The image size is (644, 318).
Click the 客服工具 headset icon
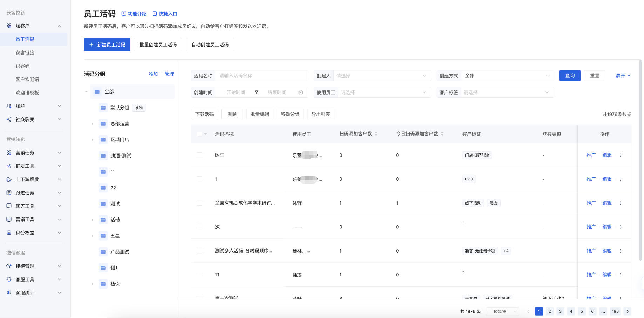click(9, 279)
